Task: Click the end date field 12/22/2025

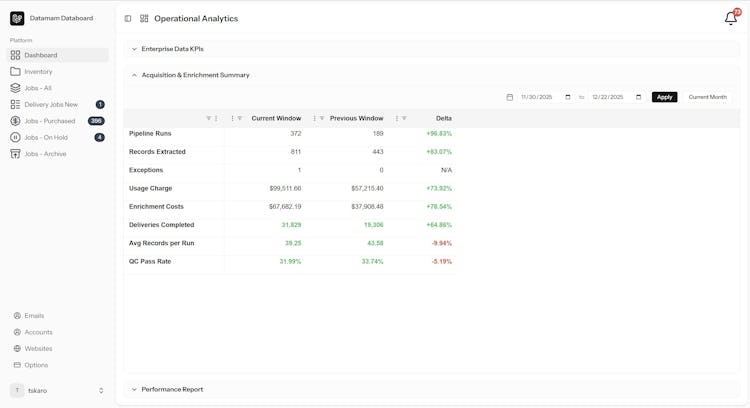Action: (x=608, y=97)
